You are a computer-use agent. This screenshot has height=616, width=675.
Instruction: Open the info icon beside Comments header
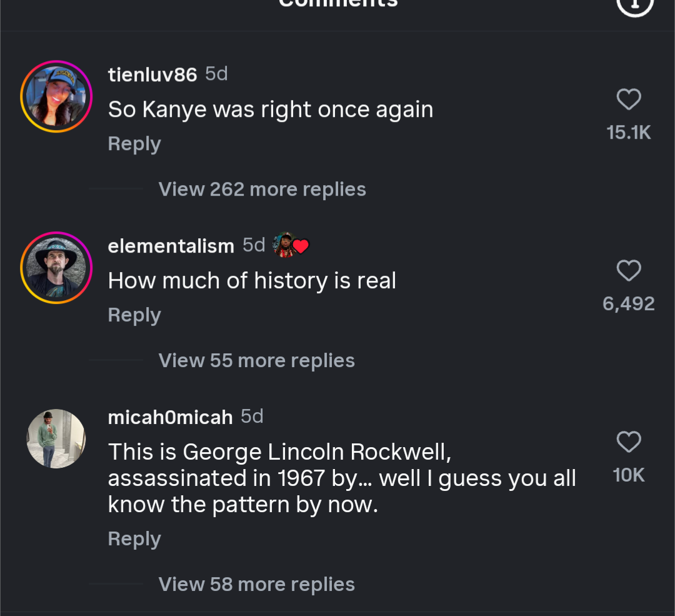pyautogui.click(x=635, y=5)
